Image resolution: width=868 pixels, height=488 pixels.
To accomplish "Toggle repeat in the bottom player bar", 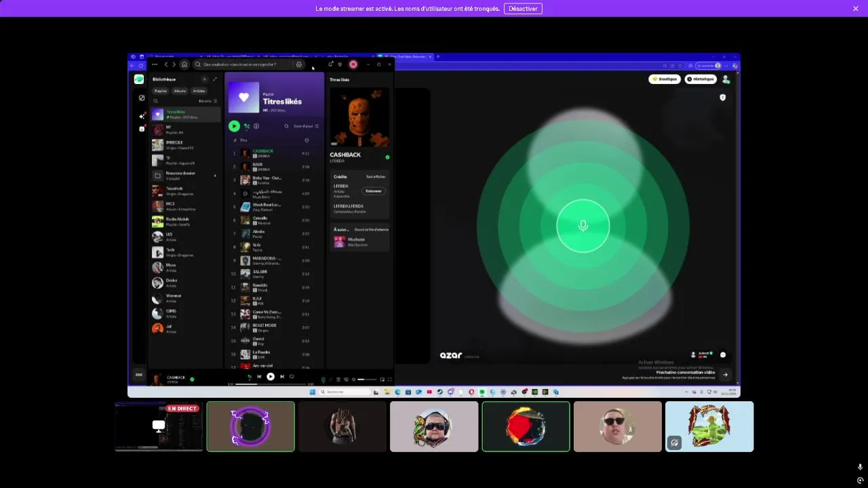I will [x=292, y=376].
